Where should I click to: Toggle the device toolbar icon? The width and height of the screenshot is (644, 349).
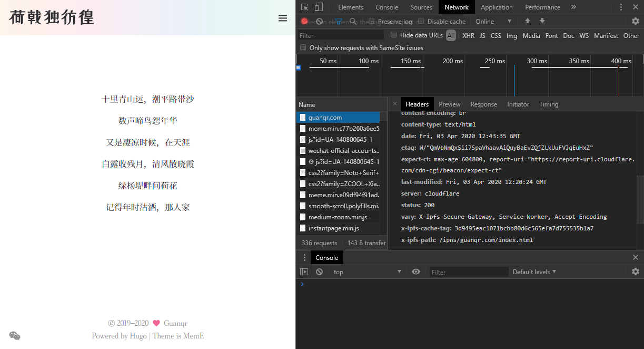pyautogui.click(x=319, y=7)
